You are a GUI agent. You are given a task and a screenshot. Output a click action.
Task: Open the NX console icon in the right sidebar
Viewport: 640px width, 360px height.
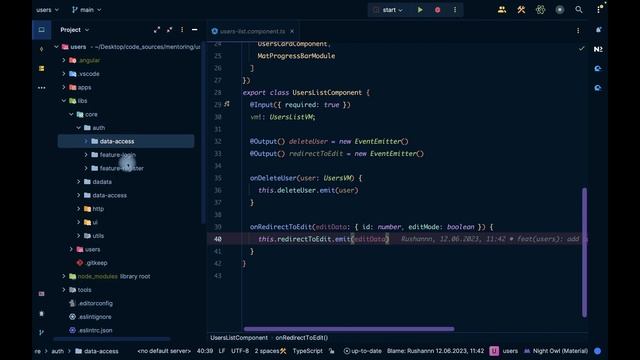click(598, 49)
